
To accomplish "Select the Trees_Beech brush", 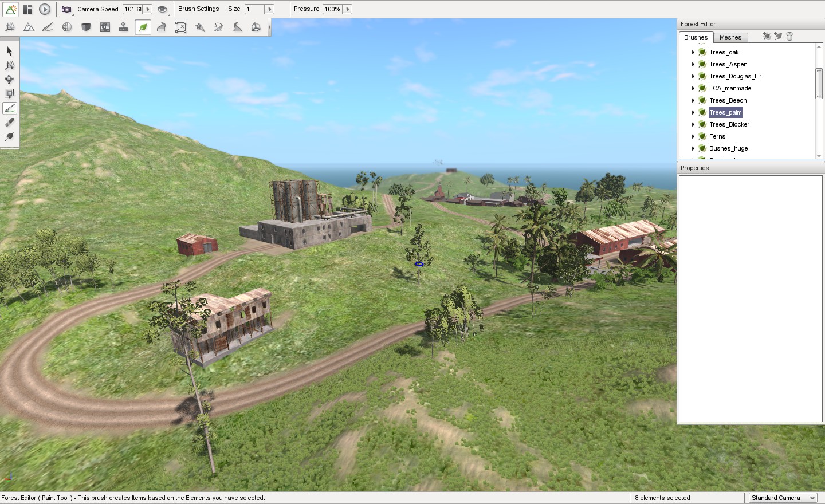I will coord(728,100).
